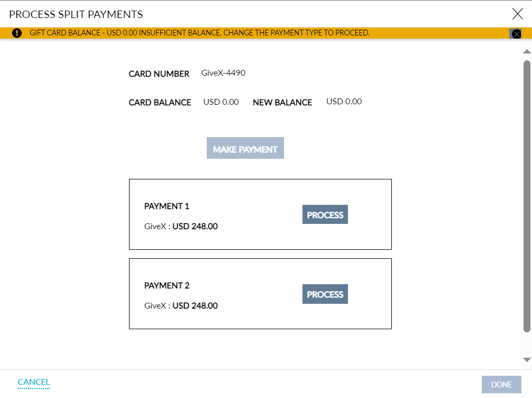Click the New Balance label
The width and height of the screenshot is (532, 398).
(282, 102)
